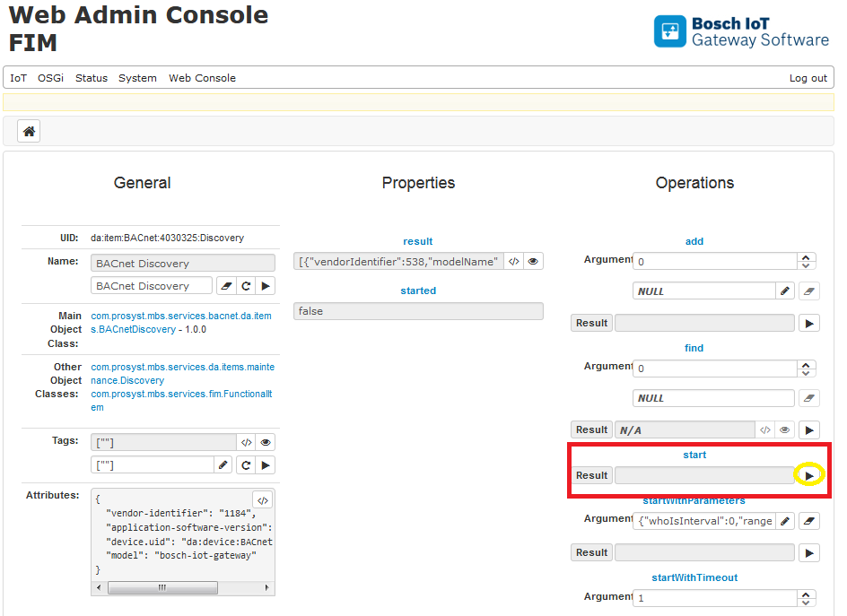The height and width of the screenshot is (616, 847).
Task: Click the pencil edit icon in Tags row
Action: point(224,465)
